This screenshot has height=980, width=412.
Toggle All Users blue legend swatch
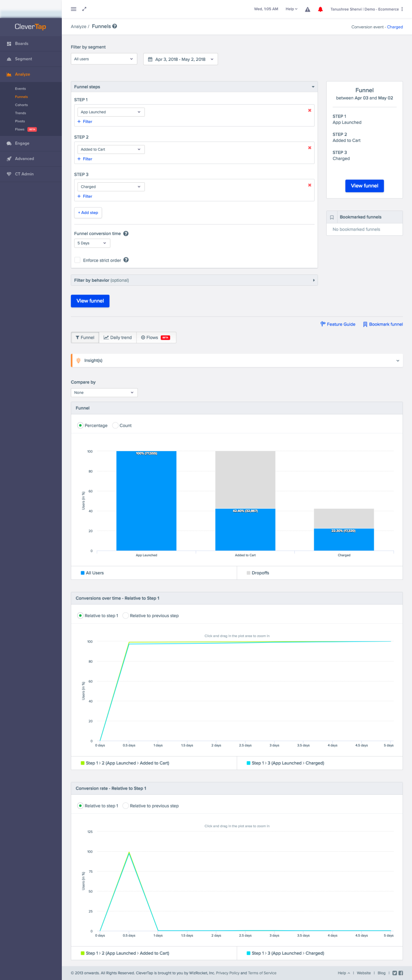[82, 573]
